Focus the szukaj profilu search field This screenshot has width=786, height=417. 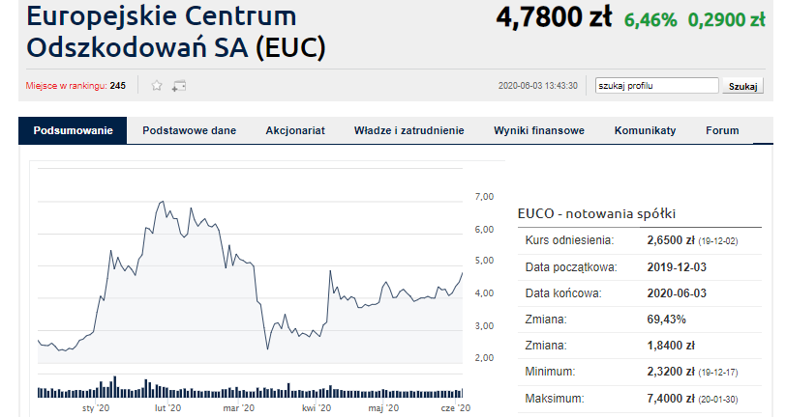click(656, 86)
